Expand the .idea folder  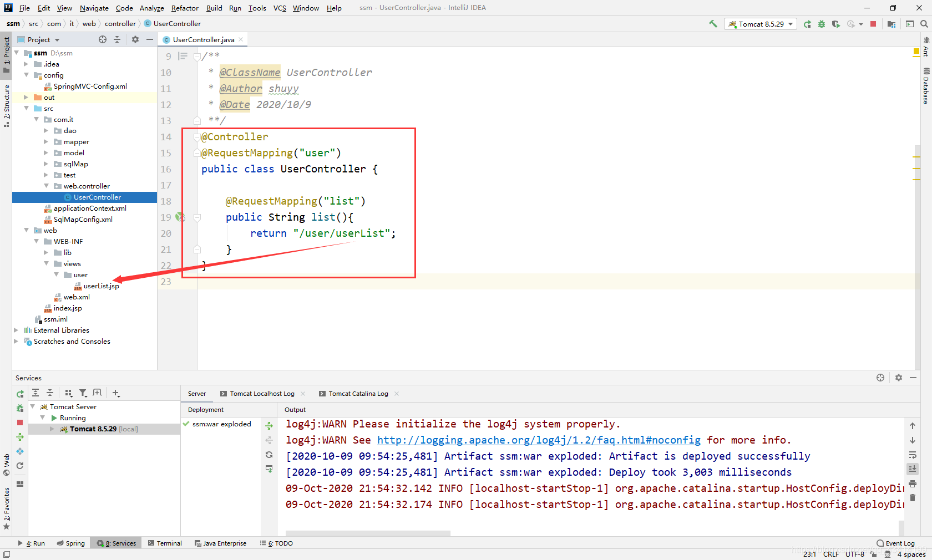pyautogui.click(x=26, y=64)
